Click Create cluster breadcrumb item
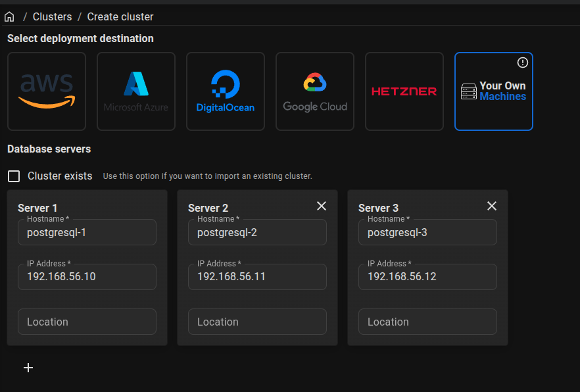 (120, 16)
